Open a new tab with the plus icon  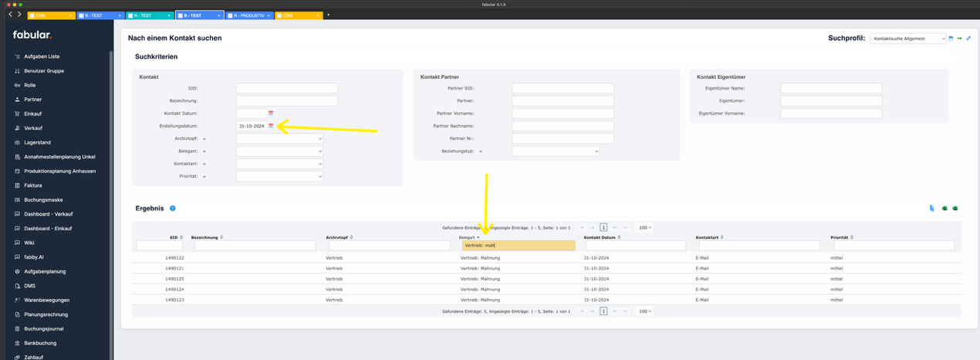(x=328, y=15)
